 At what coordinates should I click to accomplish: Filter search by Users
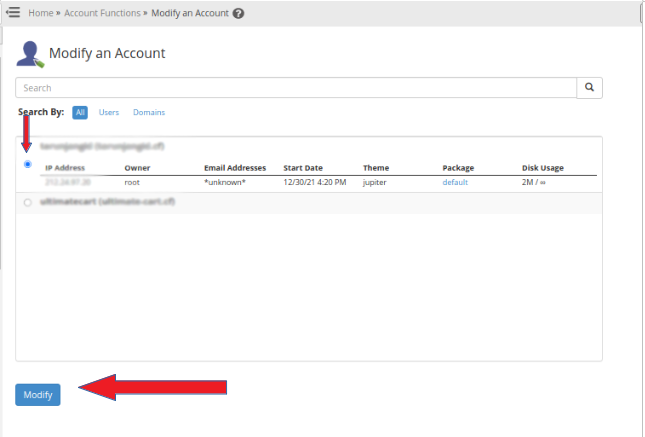coord(109,112)
